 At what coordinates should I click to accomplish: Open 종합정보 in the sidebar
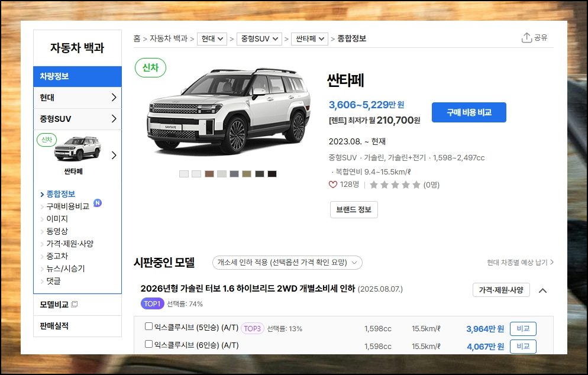point(61,194)
